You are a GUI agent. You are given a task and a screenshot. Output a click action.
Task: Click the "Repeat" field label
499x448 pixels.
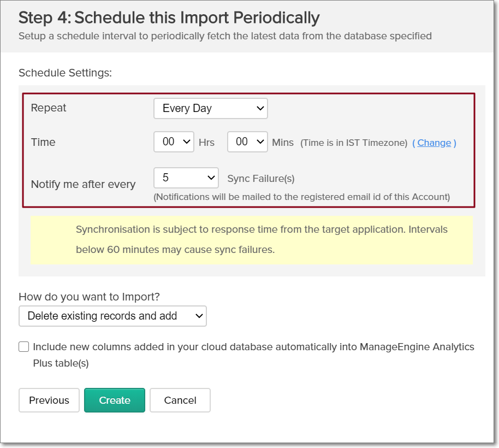pos(49,108)
